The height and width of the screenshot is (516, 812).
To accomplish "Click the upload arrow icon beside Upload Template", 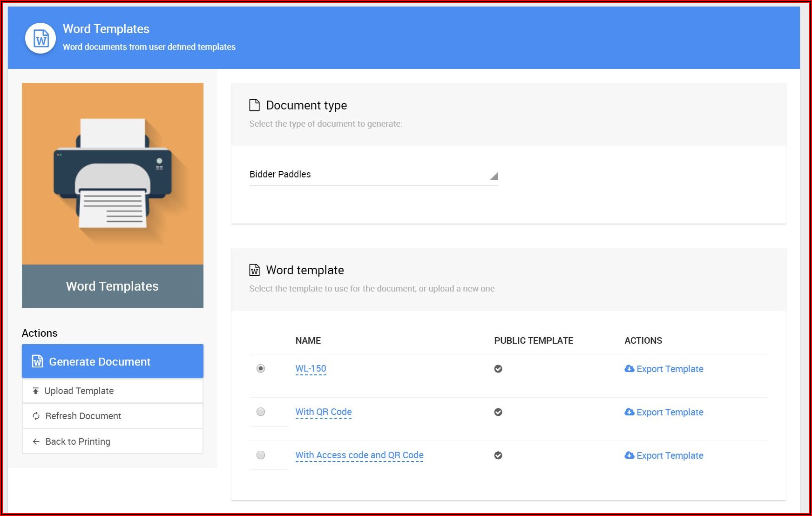I will 35,391.
